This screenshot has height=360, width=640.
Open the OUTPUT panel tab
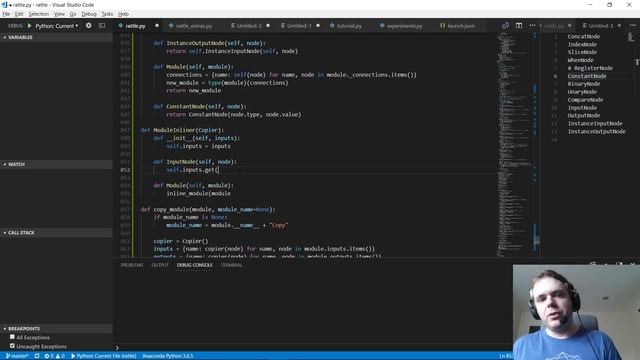point(160,265)
